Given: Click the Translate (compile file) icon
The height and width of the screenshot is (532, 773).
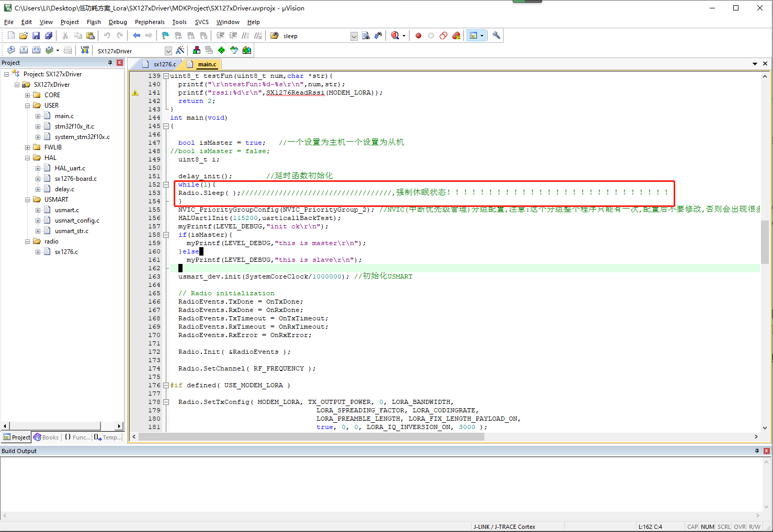Looking at the screenshot, I should coord(11,50).
